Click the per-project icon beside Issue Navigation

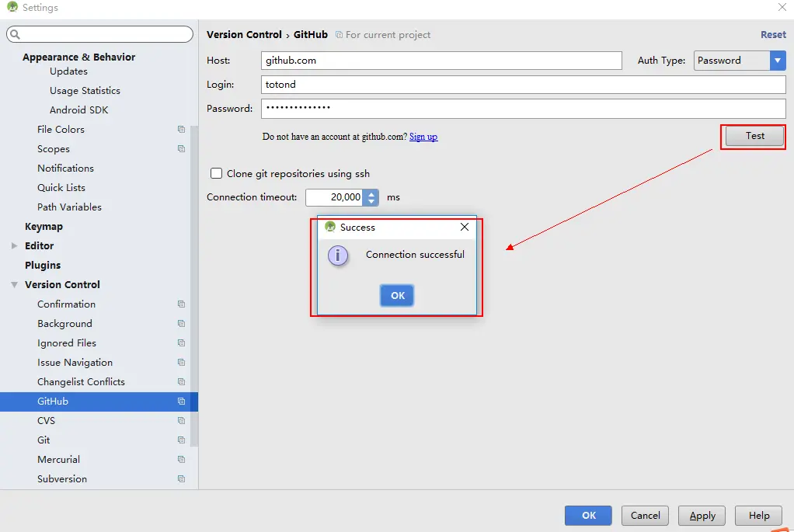pyautogui.click(x=181, y=363)
